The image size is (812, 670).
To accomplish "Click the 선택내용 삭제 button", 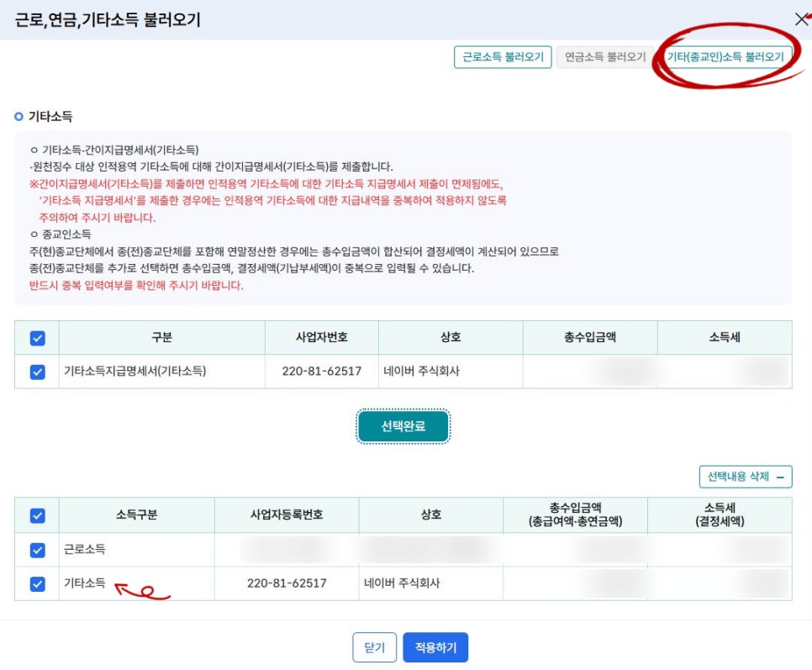I will 740,477.
